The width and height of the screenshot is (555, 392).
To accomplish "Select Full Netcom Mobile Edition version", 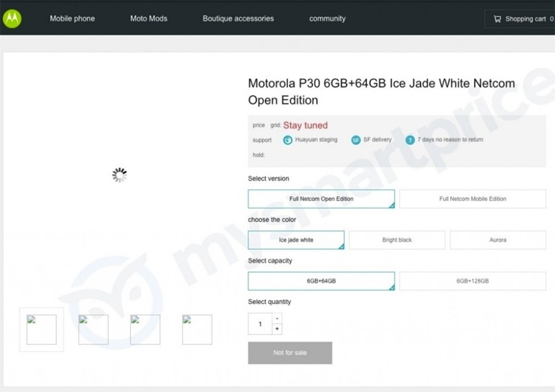I will (473, 199).
